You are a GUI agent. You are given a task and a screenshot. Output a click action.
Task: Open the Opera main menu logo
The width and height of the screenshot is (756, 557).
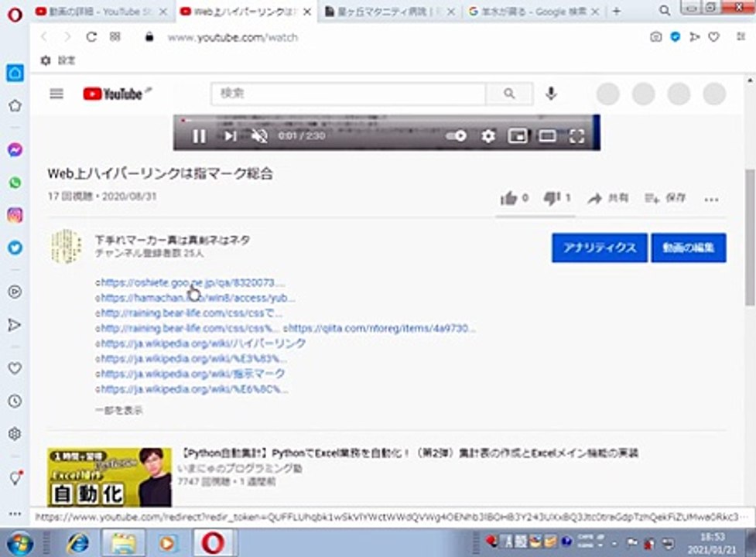pyautogui.click(x=15, y=15)
